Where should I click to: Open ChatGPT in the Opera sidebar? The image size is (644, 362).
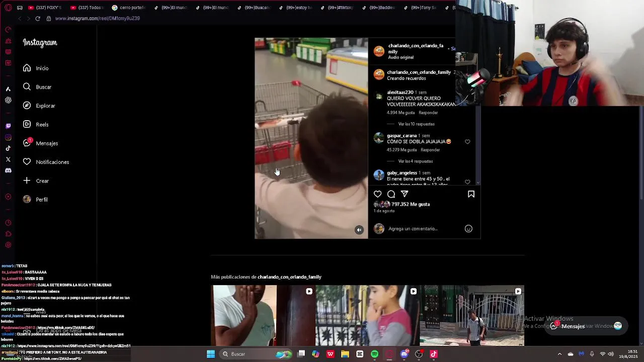[x=8, y=100]
